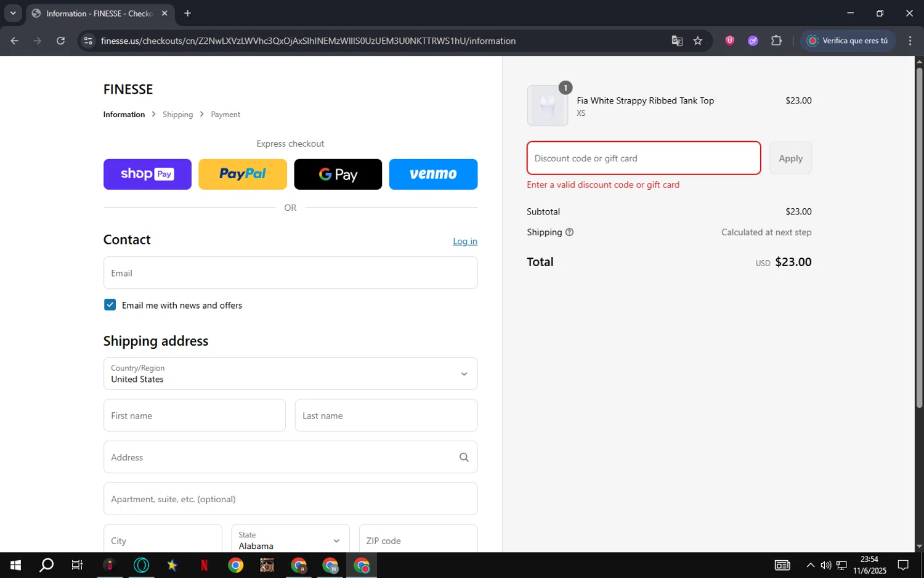Select the Apartment, suite field
The image size is (924, 578).
click(x=290, y=499)
